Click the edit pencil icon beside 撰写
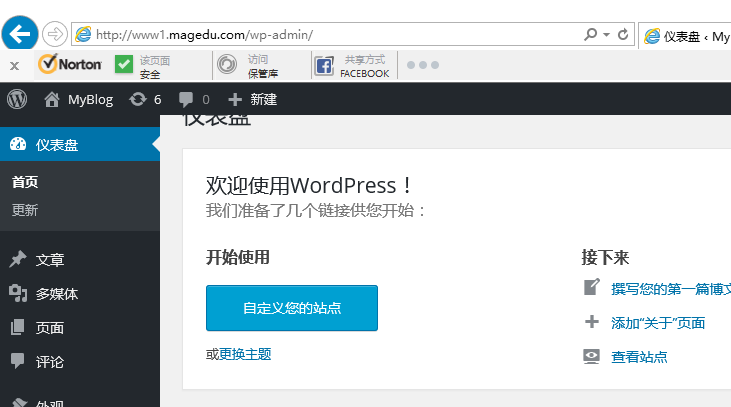Viewport: 731px width, 407px height. coord(592,287)
